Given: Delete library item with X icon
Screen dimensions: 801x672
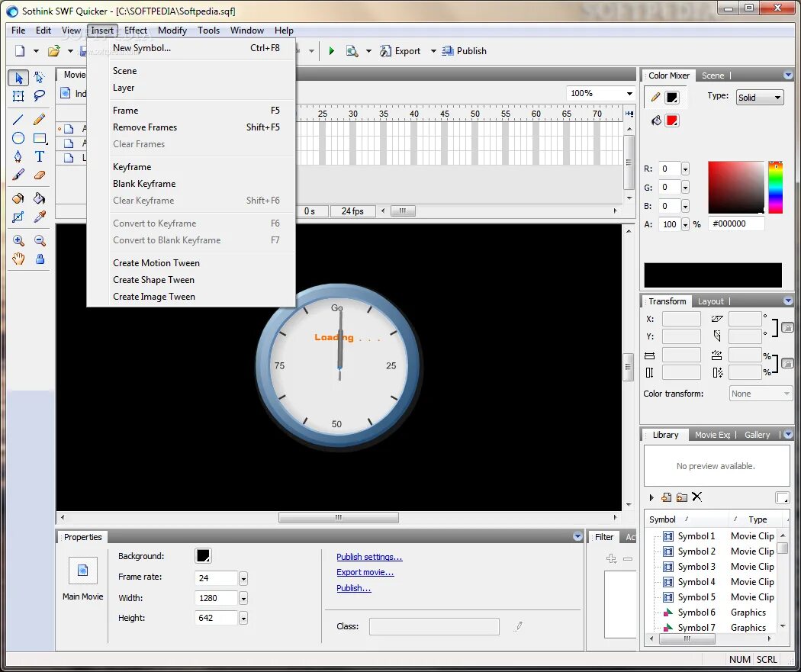Looking at the screenshot, I should (696, 497).
